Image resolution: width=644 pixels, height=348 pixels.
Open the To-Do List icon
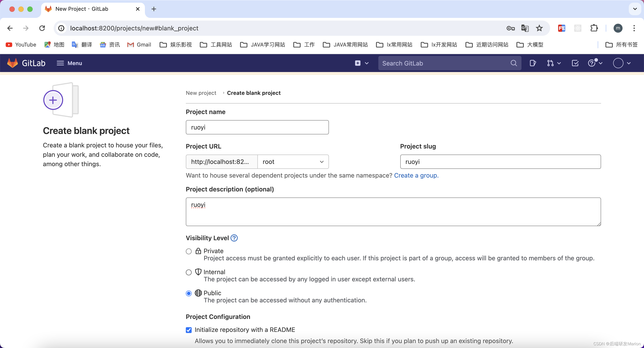click(x=575, y=63)
